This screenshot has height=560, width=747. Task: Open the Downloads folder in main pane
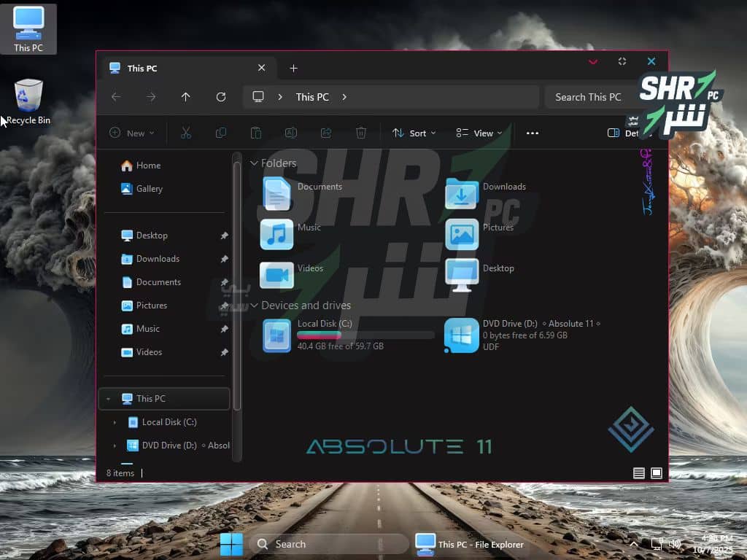462,193
